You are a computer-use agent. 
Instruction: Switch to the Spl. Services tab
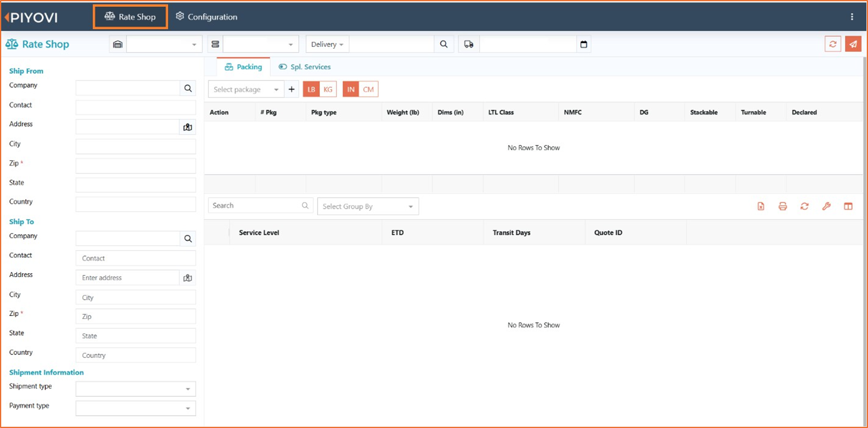pyautogui.click(x=305, y=67)
